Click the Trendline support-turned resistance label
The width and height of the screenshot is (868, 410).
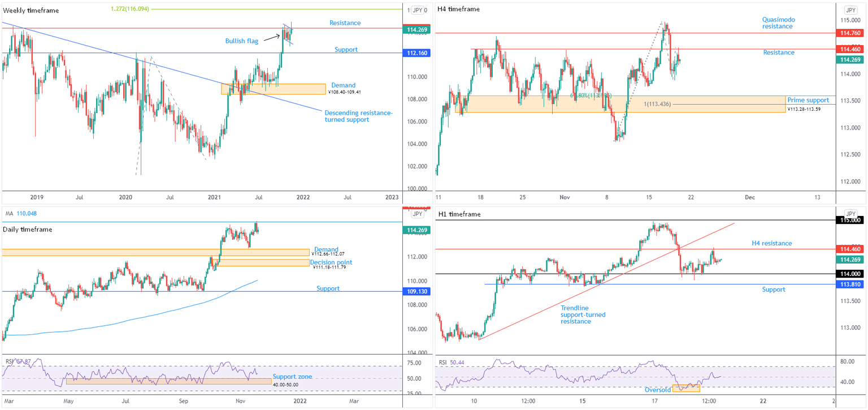tap(583, 314)
